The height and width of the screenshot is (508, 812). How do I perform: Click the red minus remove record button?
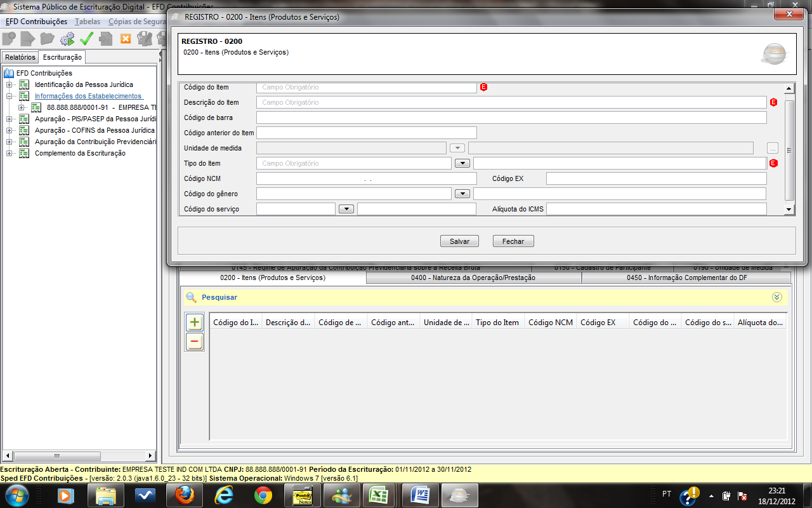(x=194, y=342)
